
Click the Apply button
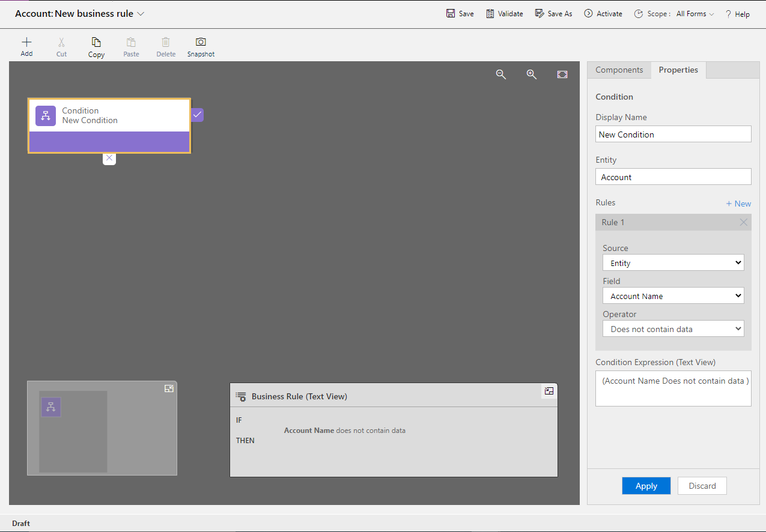point(646,486)
